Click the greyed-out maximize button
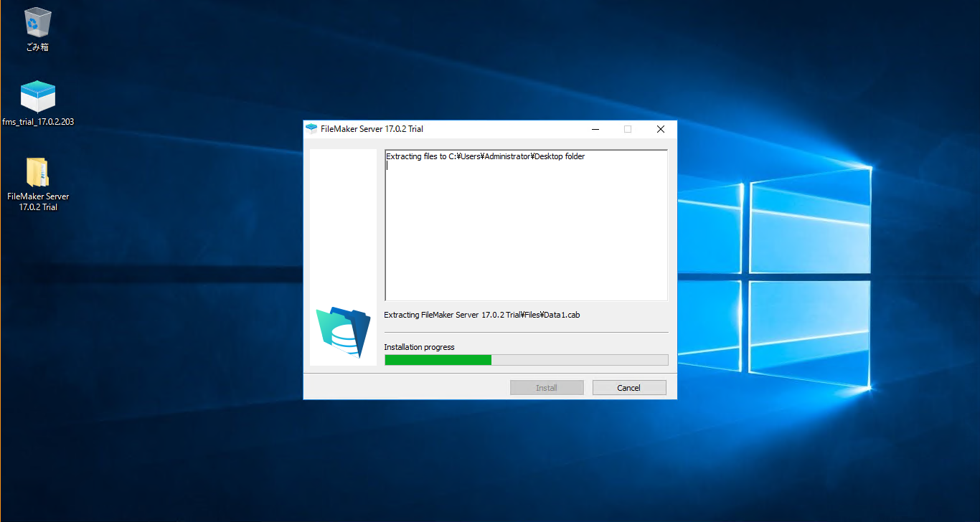 [x=628, y=129]
